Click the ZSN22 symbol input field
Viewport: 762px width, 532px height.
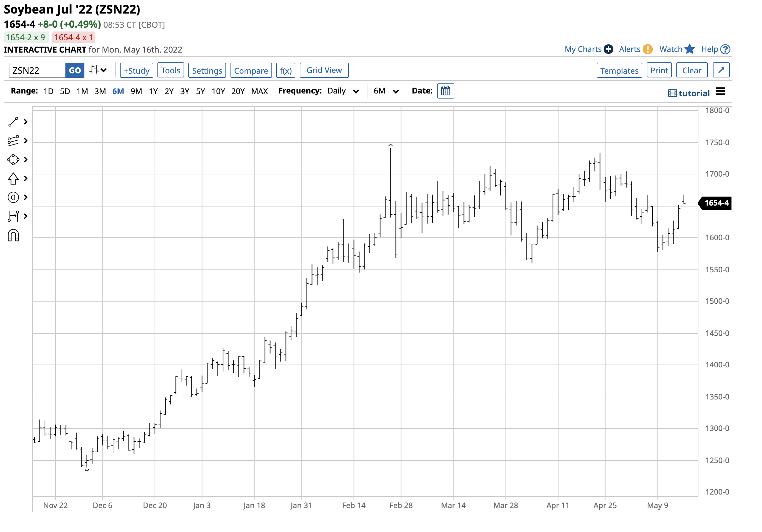pos(37,71)
